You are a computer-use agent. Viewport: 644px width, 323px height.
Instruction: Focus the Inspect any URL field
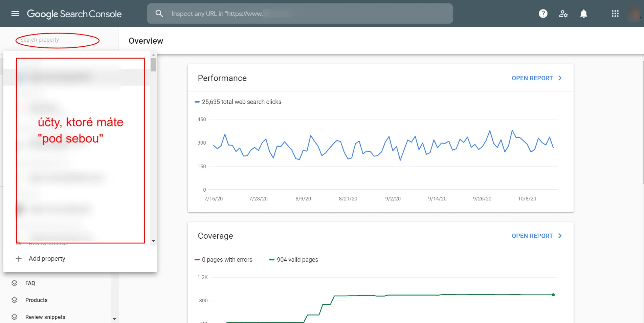tap(300, 14)
